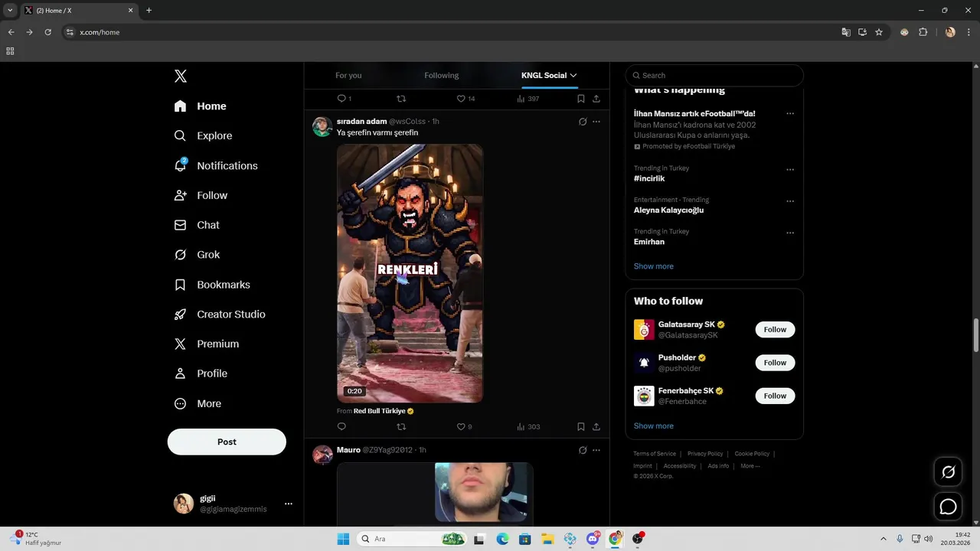980x551 pixels.
Task: Like sıradan adam's post with 9 likes
Action: (x=464, y=427)
